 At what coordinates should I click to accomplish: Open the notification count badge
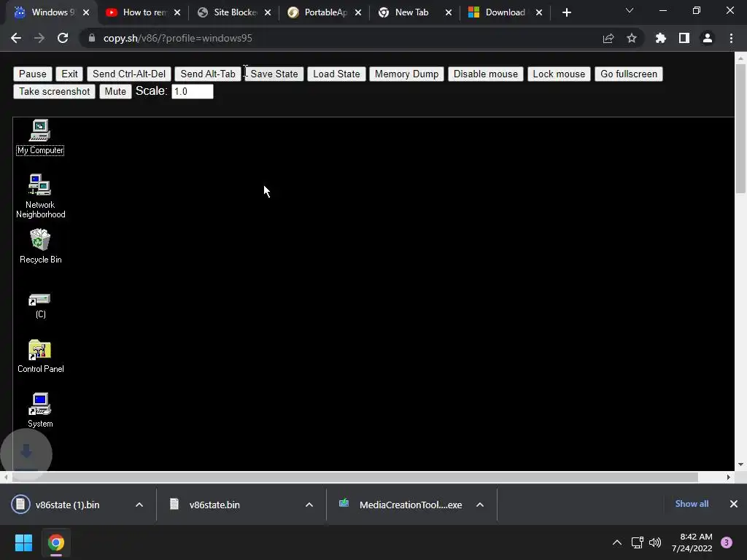coord(727,542)
